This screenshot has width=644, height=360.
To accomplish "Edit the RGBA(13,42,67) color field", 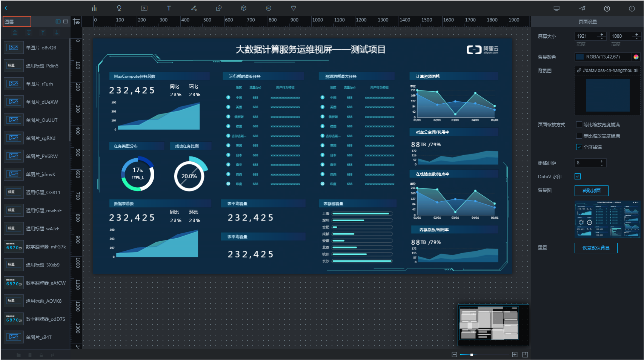I will tap(608, 57).
